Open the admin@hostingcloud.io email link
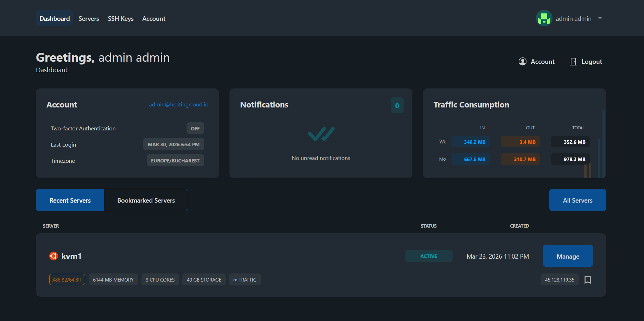 (x=178, y=105)
